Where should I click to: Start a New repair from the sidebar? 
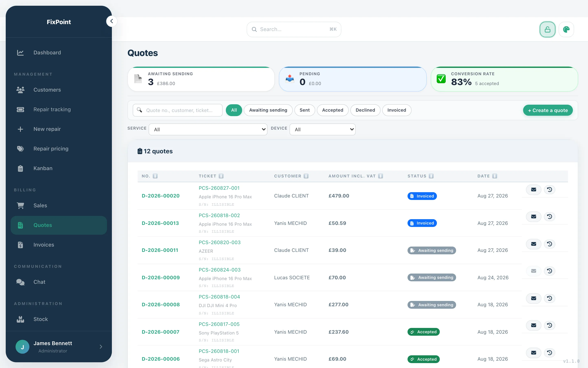tap(59, 129)
